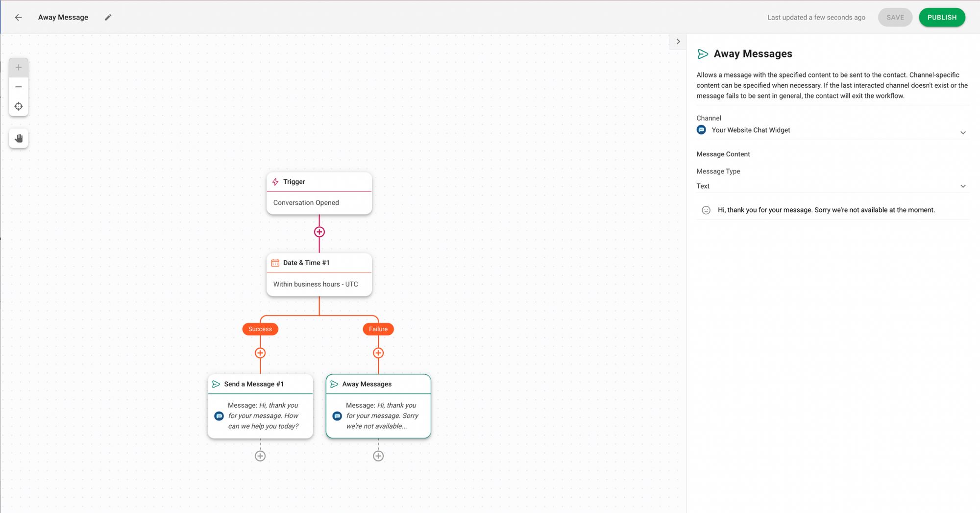The height and width of the screenshot is (513, 980).
Task: Add step below Send a Message #1
Action: pos(260,456)
